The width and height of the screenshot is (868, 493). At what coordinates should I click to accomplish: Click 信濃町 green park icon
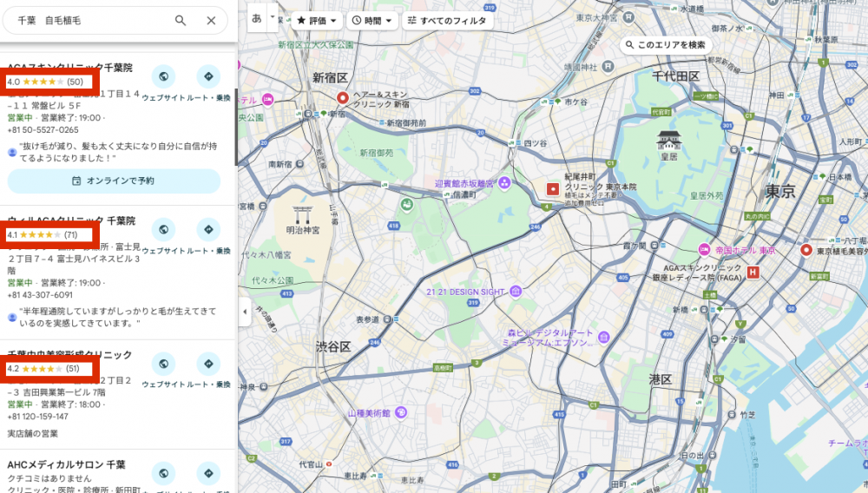pyautogui.click(x=407, y=206)
